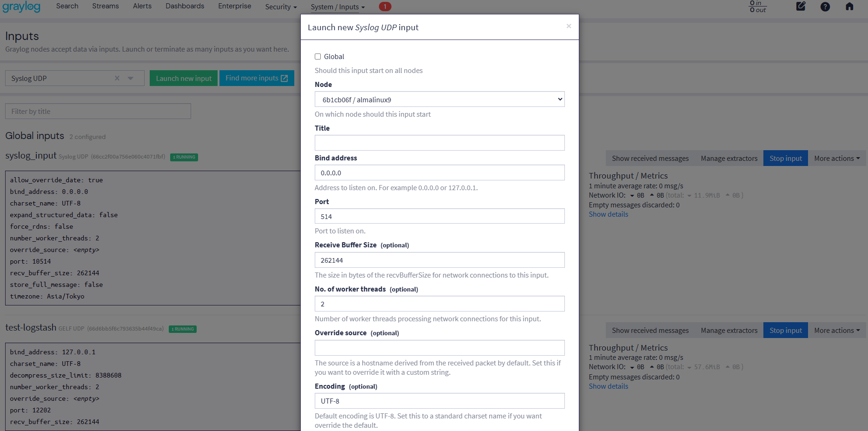Navigate to Dashboards
The image size is (868, 431).
coord(185,6)
